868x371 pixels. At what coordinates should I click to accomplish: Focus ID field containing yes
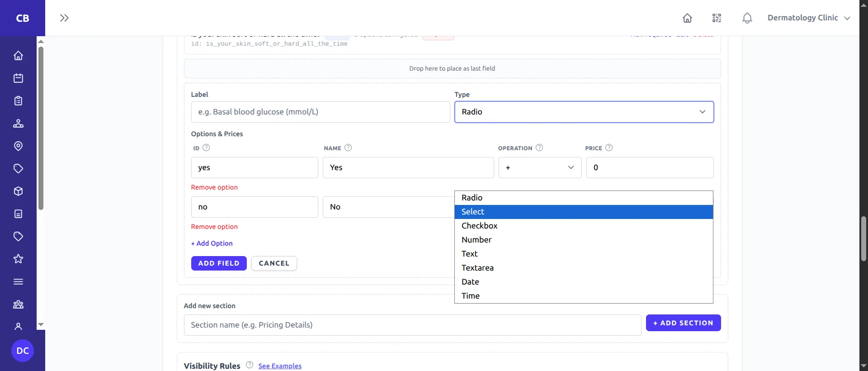(255, 167)
